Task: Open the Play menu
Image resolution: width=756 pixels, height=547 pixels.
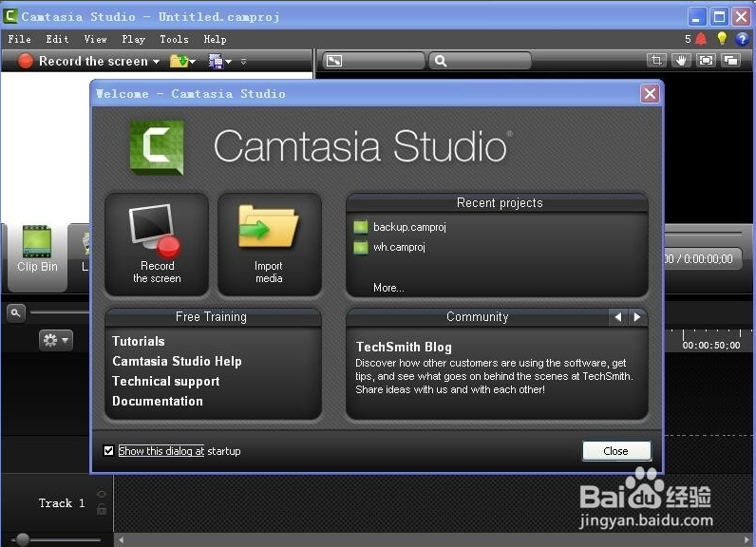Action: [x=134, y=39]
